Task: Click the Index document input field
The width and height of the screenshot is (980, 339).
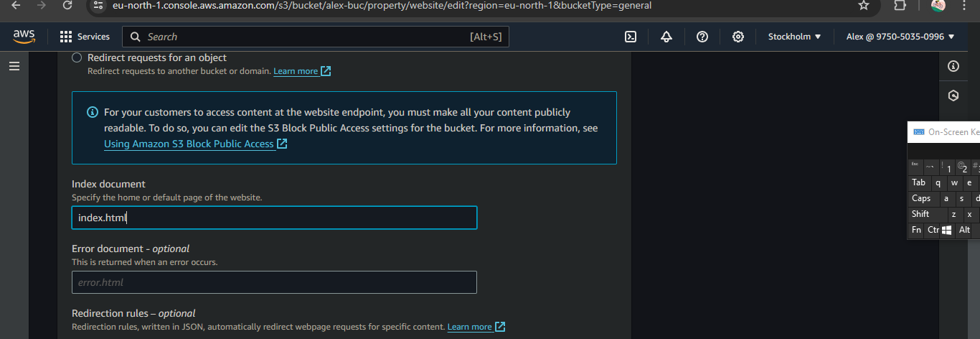Action: [274, 218]
